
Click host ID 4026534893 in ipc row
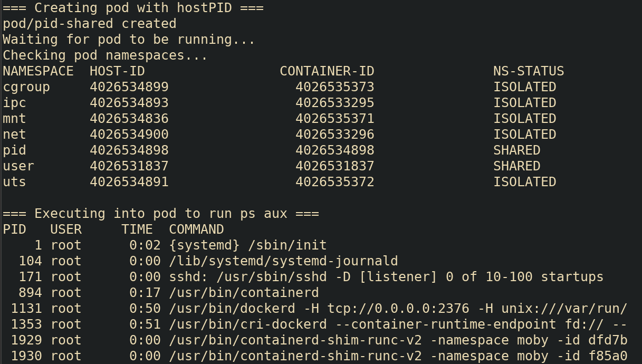129,103
